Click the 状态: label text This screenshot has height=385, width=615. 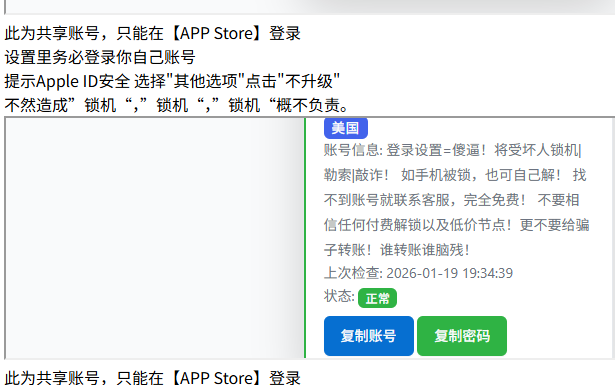pyautogui.click(x=339, y=296)
